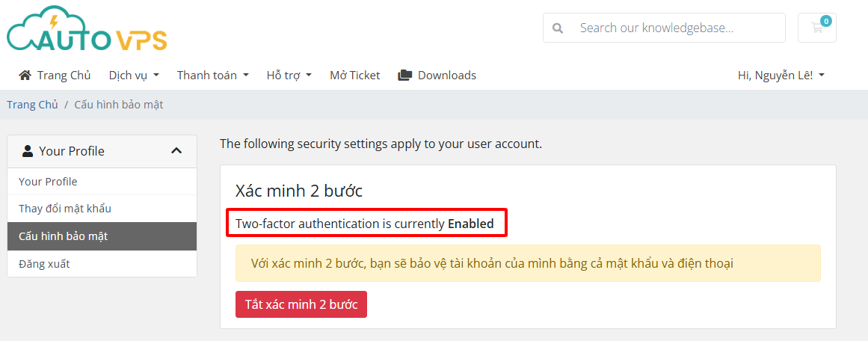Click the AutoVPS cloud logo
Viewport: 868px width, 341px height.
[x=87, y=28]
